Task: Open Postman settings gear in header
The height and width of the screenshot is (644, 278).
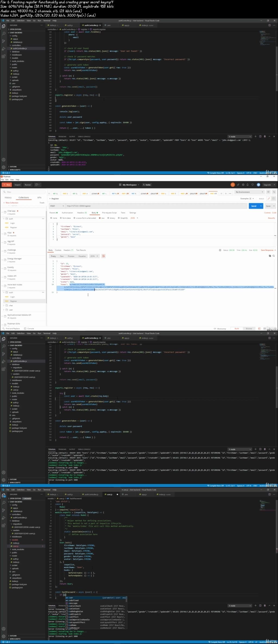Action: (243, 185)
